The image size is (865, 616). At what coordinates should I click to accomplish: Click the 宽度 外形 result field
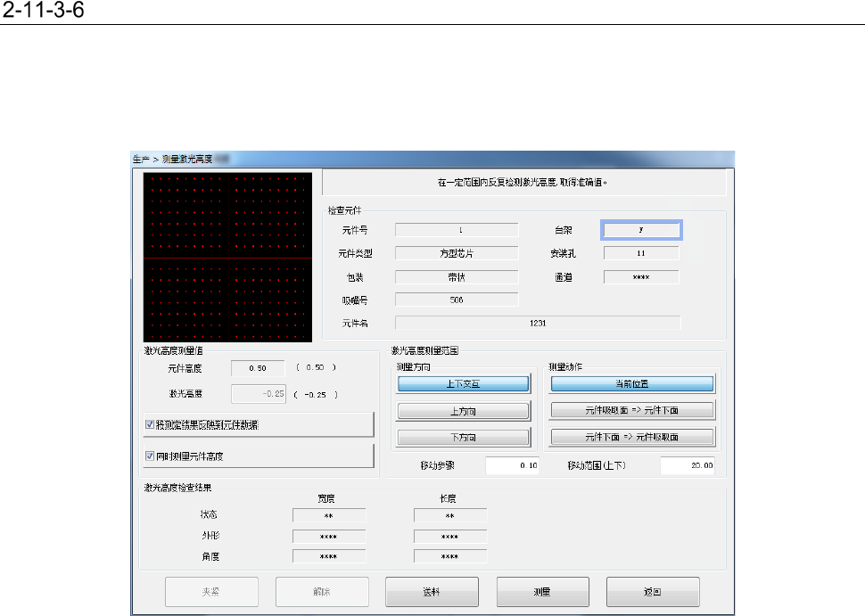coord(329,537)
